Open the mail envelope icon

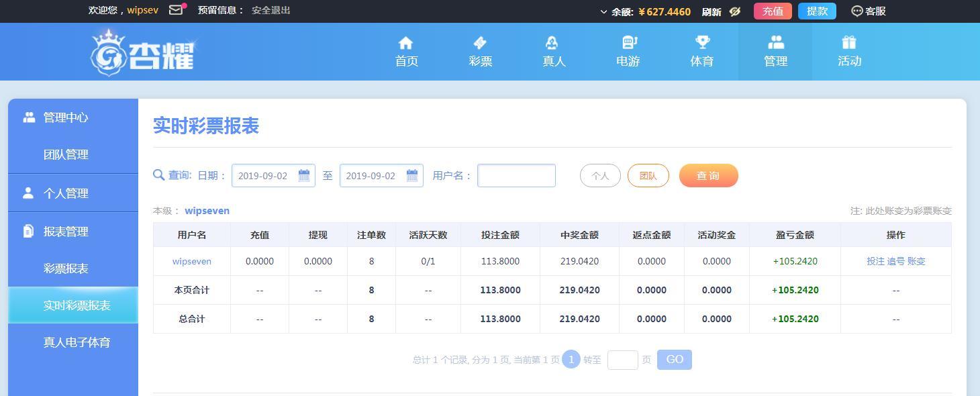click(x=176, y=10)
